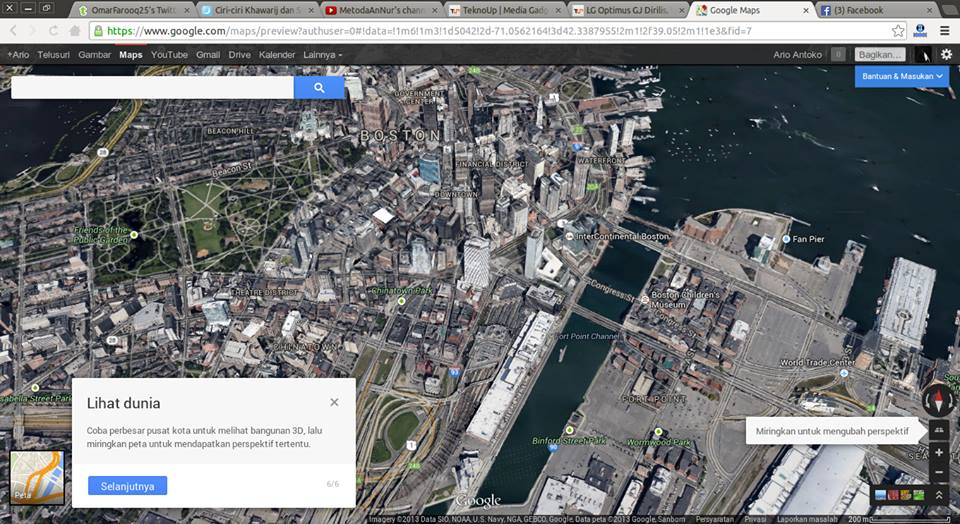Expand the Lainnya more menu
The height and width of the screenshot is (524, 960).
click(x=323, y=54)
